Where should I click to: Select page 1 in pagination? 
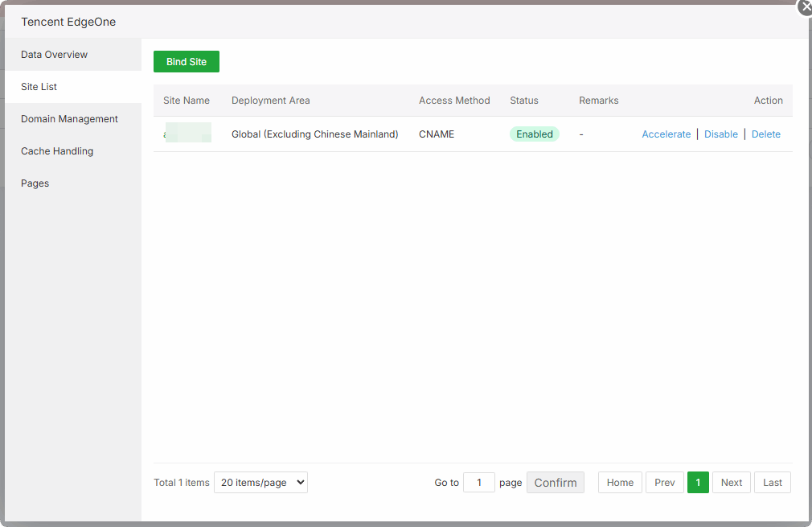click(698, 483)
